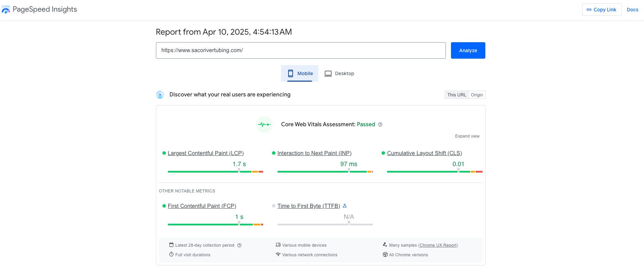Click the green dot beside LCP
The width and height of the screenshot is (644, 270).
164,153
